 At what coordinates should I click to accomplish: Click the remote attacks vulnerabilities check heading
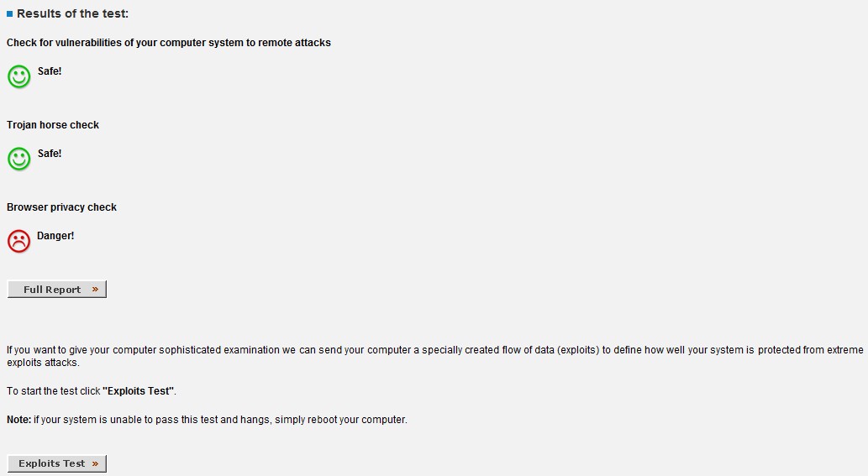169,43
